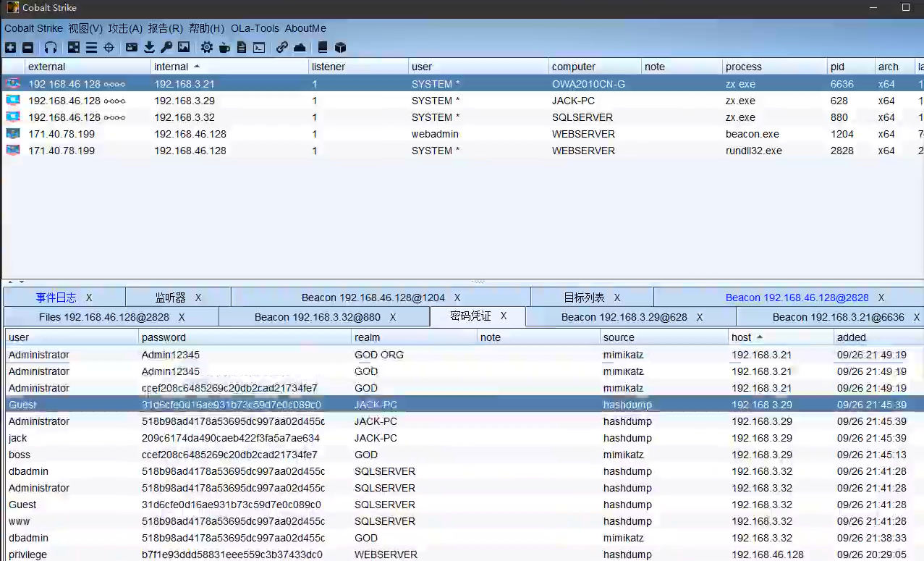Sort sessions by the internal column header

coord(171,67)
